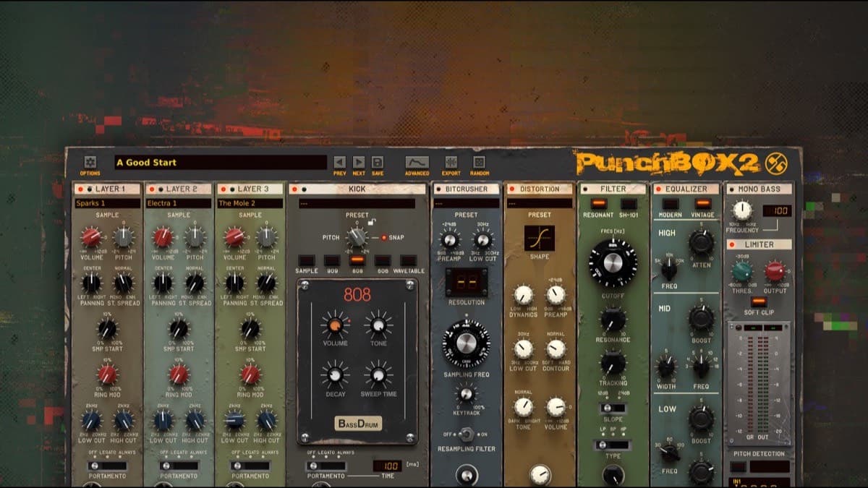Click the Bitcrusher Resolution display

coord(467,283)
